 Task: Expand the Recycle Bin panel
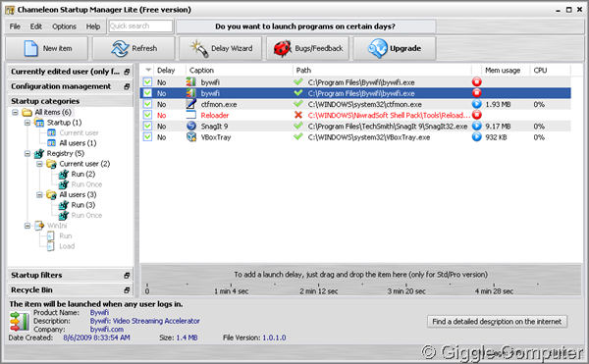[x=127, y=290]
